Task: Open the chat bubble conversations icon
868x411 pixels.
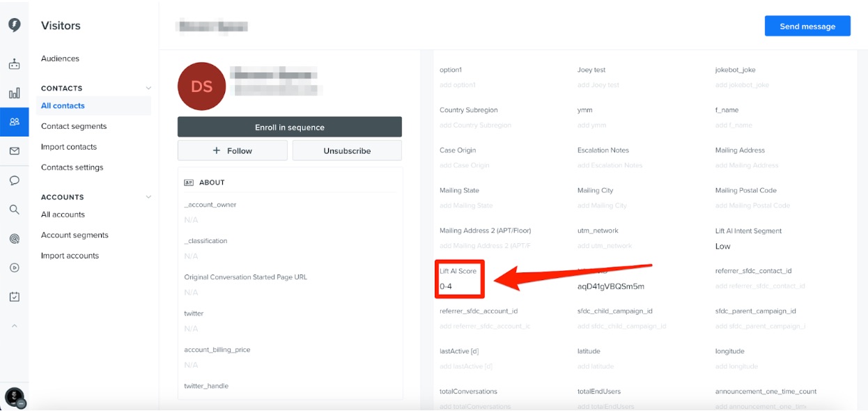Action: (14, 180)
